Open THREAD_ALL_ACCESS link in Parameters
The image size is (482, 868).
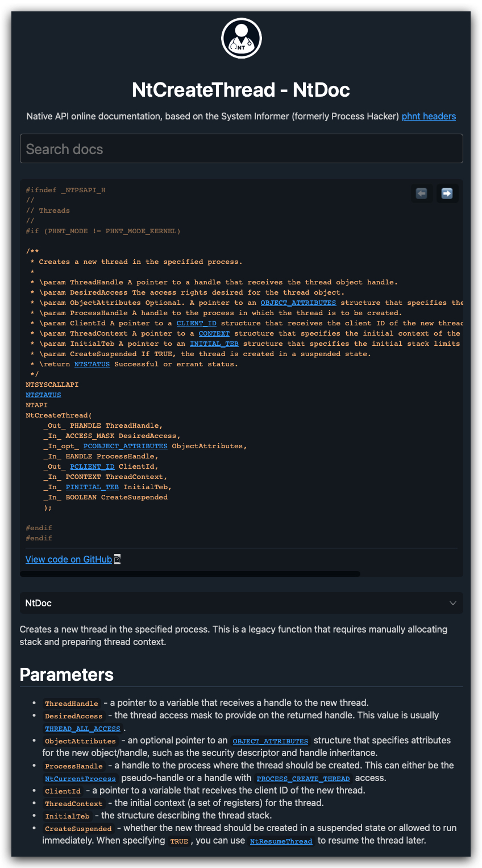(83, 729)
